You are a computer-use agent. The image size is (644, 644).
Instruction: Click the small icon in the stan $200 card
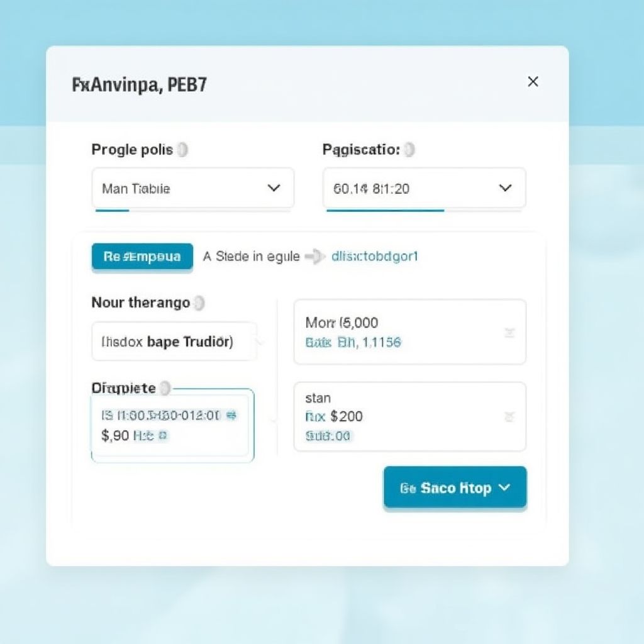pos(509,416)
